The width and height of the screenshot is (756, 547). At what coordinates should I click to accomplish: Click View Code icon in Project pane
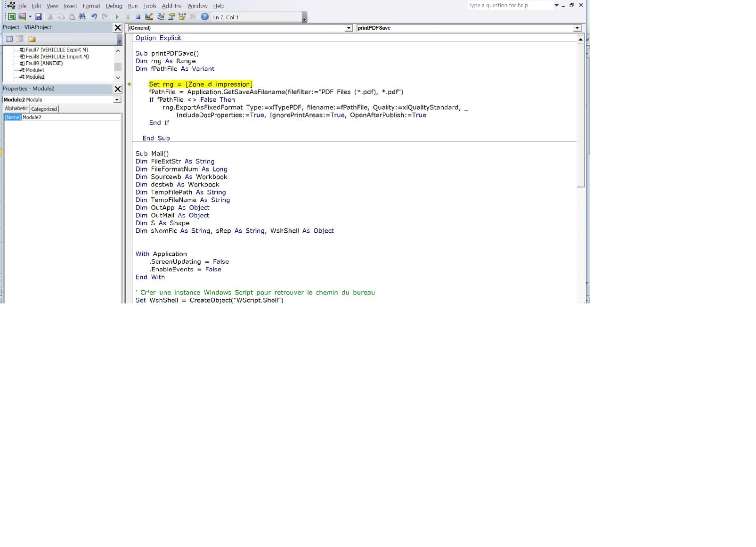[x=9, y=39]
